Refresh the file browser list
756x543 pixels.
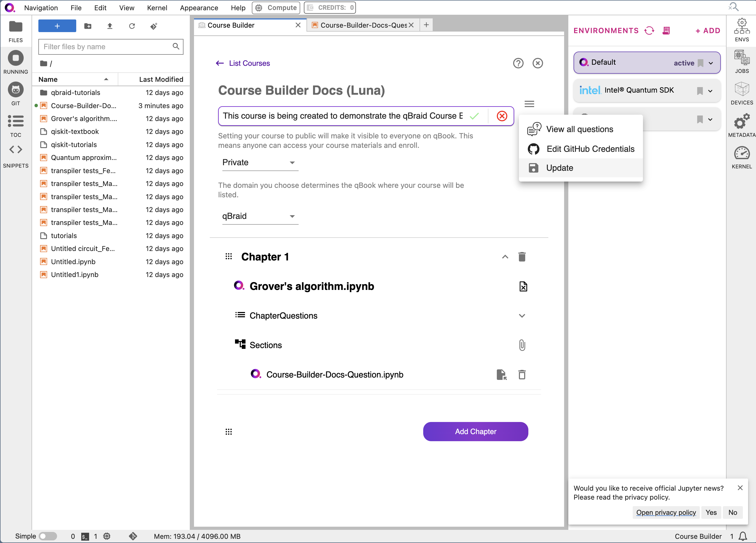132,26
